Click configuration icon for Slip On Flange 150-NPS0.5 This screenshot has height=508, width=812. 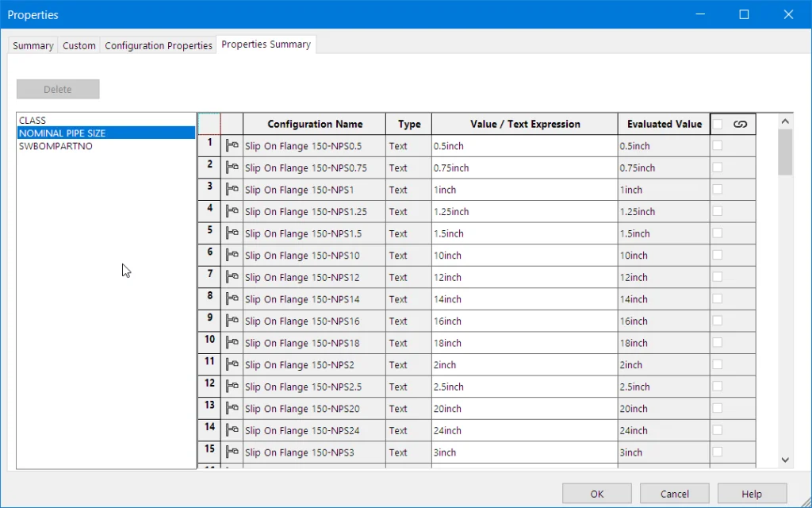(232, 146)
